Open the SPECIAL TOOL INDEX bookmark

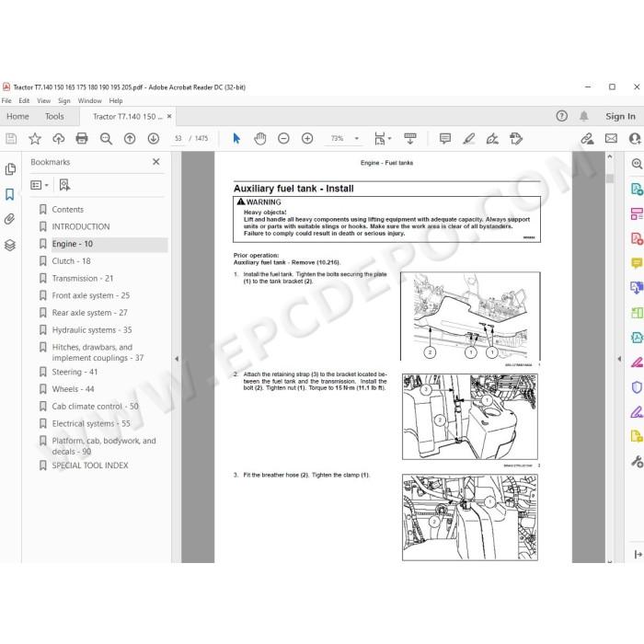point(90,466)
